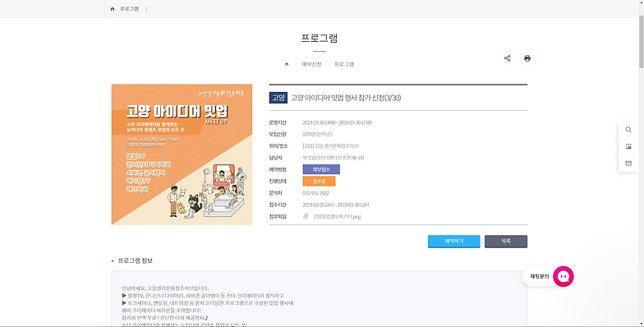
Task: Download the 고양밋업 홍보포스터.png attachment
Action: pyautogui.click(x=337, y=217)
